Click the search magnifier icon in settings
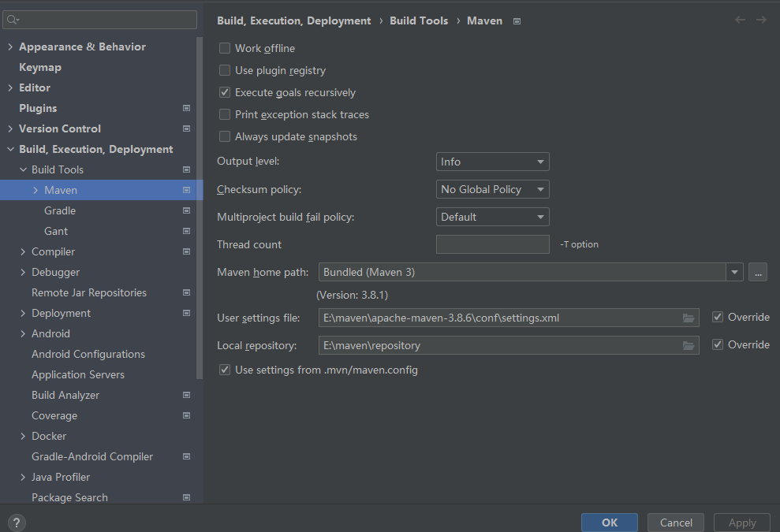Image resolution: width=780 pixels, height=532 pixels. pyautogui.click(x=13, y=20)
